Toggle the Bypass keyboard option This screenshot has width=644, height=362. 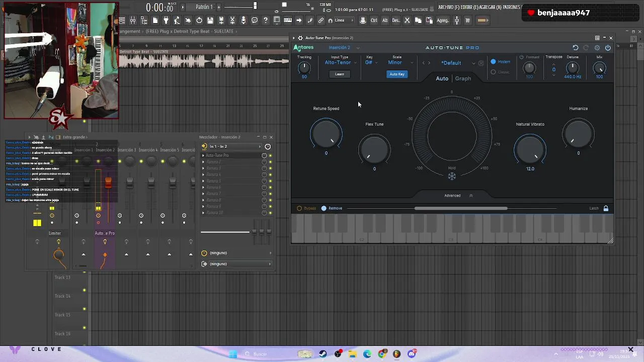299,208
